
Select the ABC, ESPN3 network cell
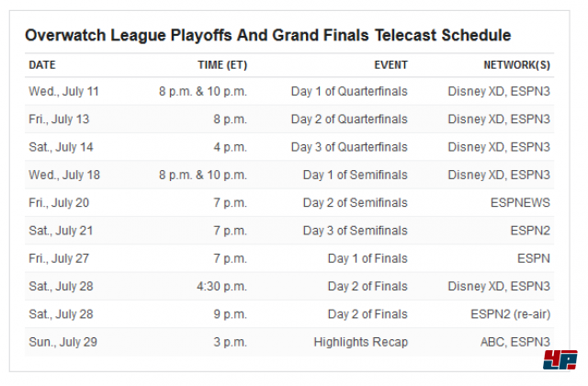point(515,342)
